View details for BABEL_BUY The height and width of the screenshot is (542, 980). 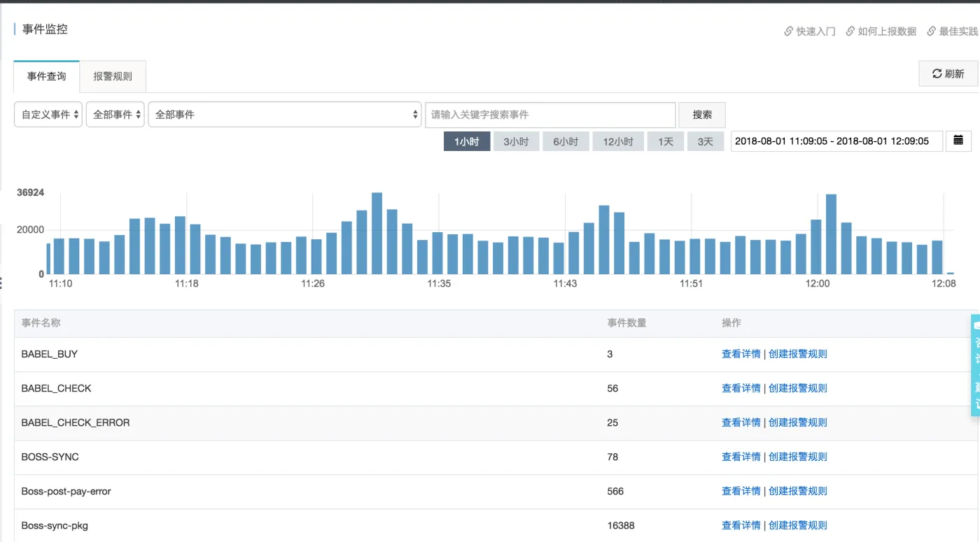click(741, 354)
